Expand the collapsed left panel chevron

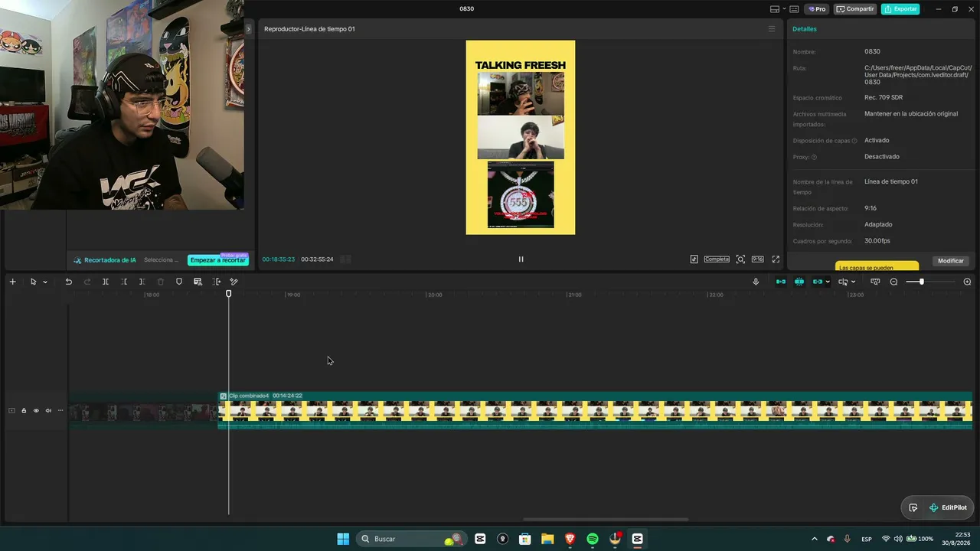coord(248,29)
